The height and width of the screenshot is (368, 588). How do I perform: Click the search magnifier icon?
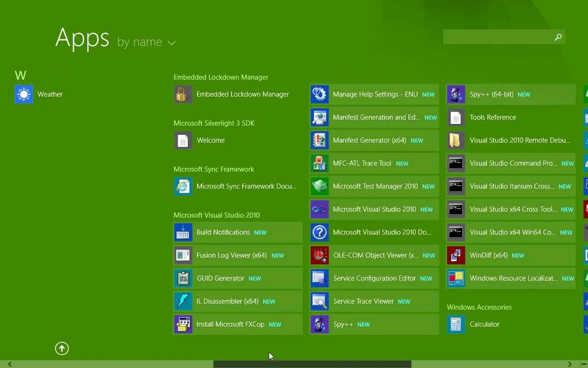(x=558, y=37)
